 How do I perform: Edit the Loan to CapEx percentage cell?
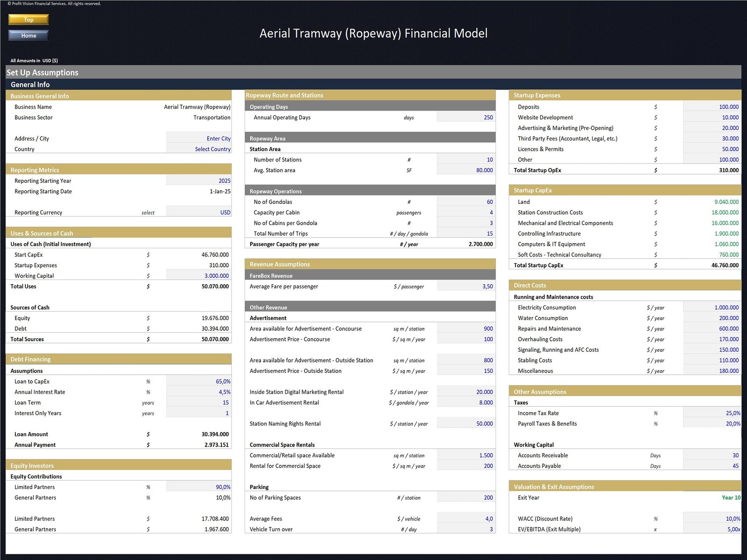coord(199,382)
